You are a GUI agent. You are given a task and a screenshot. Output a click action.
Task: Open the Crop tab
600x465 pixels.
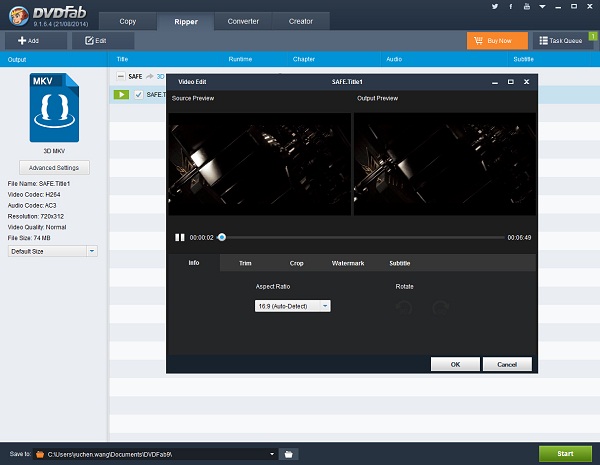[x=297, y=263]
